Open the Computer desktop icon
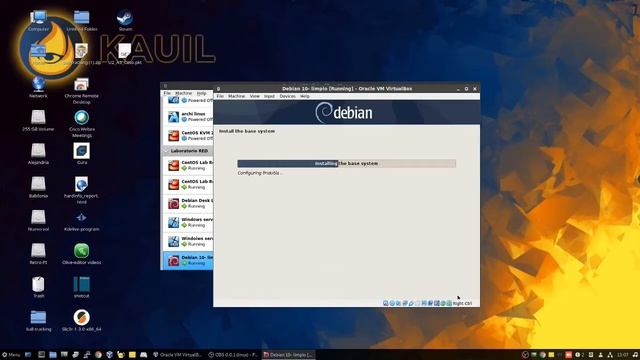The image size is (640, 360). [38, 20]
